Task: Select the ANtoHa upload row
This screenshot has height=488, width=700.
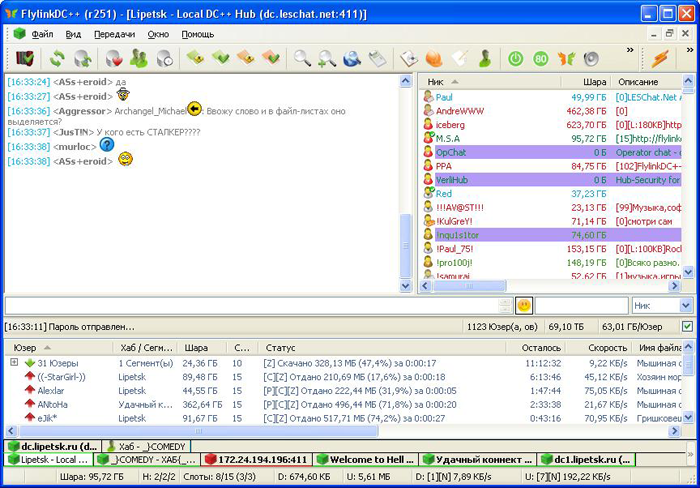Action: (344, 405)
